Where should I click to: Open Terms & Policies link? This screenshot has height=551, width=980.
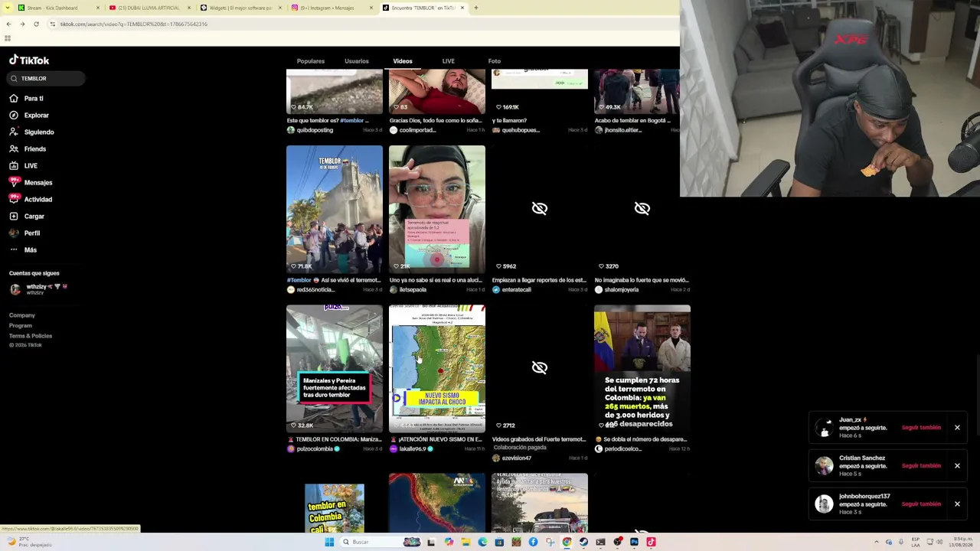[31, 335]
